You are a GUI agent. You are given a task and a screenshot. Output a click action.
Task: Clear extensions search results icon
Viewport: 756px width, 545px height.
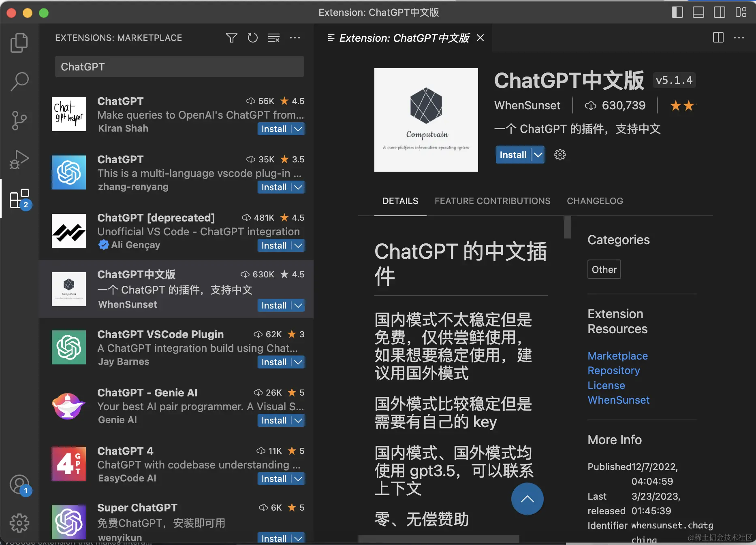coord(274,38)
